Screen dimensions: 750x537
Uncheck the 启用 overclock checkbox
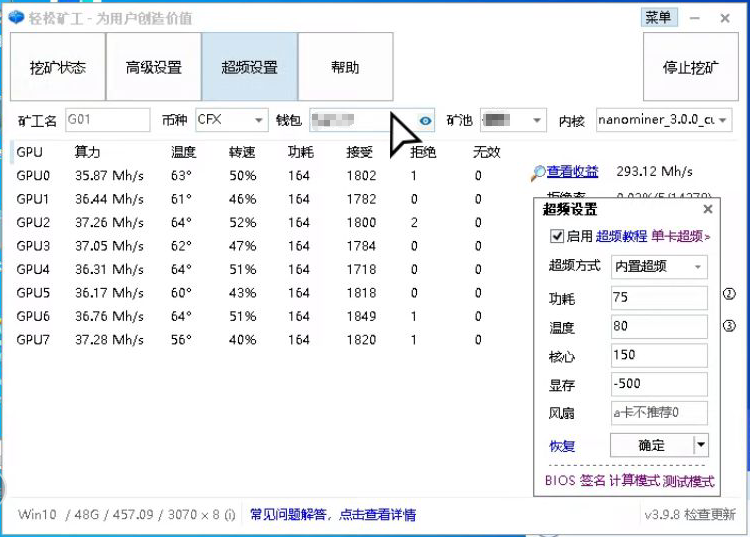pyautogui.click(x=557, y=237)
